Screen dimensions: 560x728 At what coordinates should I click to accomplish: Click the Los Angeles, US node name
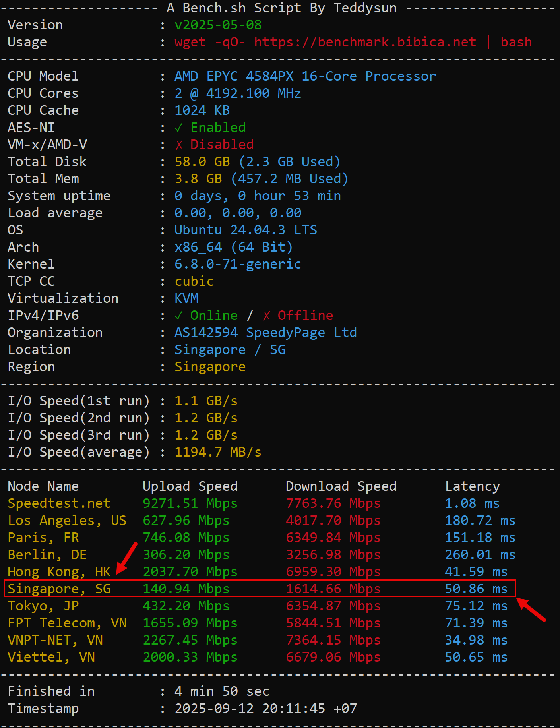click(x=67, y=521)
